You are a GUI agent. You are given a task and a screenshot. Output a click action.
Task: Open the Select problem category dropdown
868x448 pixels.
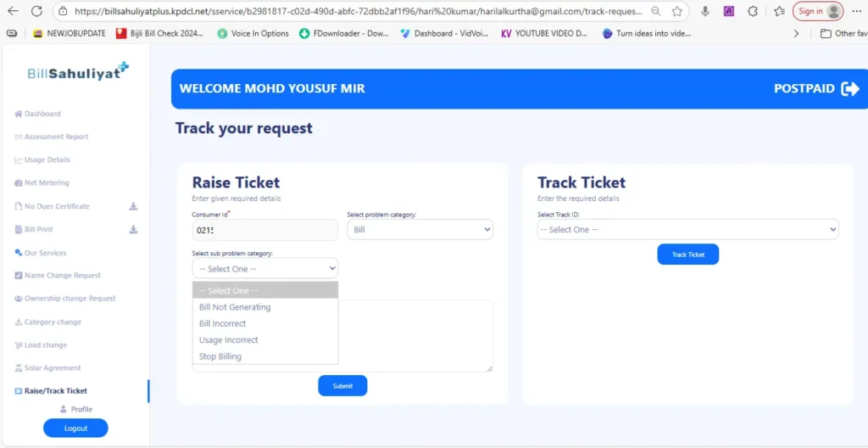click(x=420, y=230)
